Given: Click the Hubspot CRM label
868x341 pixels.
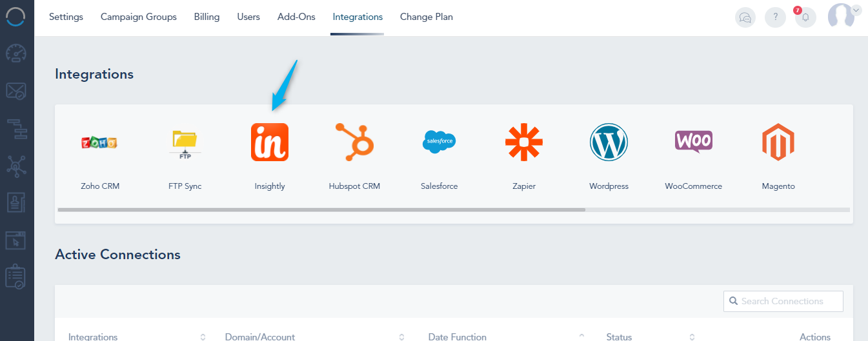Looking at the screenshot, I should (354, 186).
